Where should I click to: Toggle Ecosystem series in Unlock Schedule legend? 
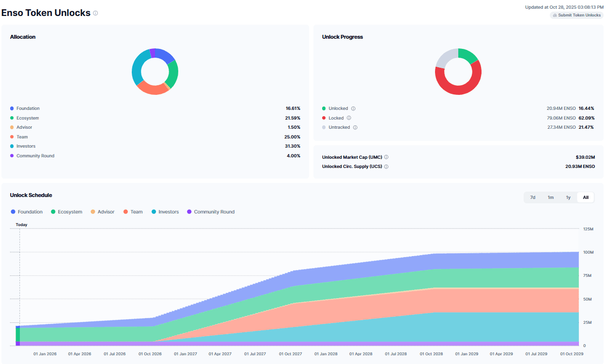[x=66, y=212]
